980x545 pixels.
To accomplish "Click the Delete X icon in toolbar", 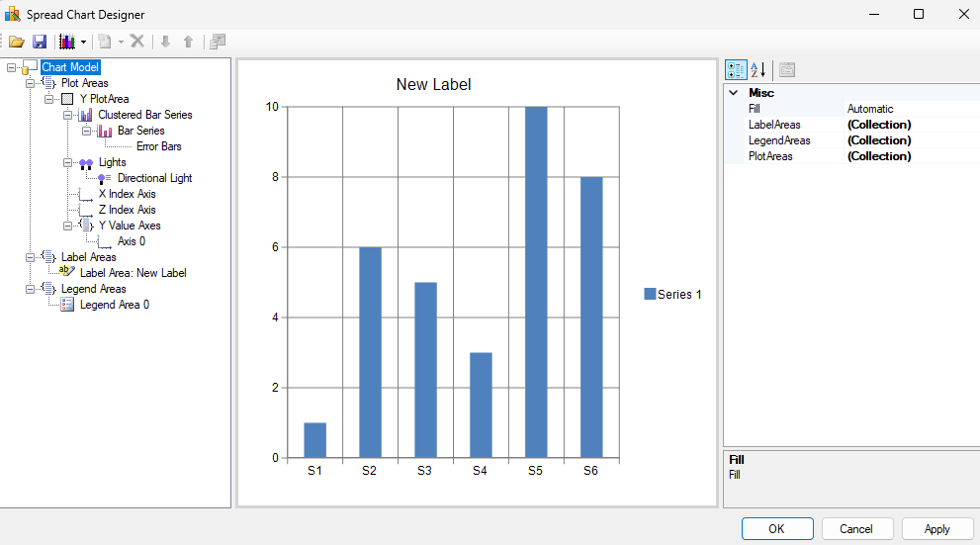I will [137, 42].
